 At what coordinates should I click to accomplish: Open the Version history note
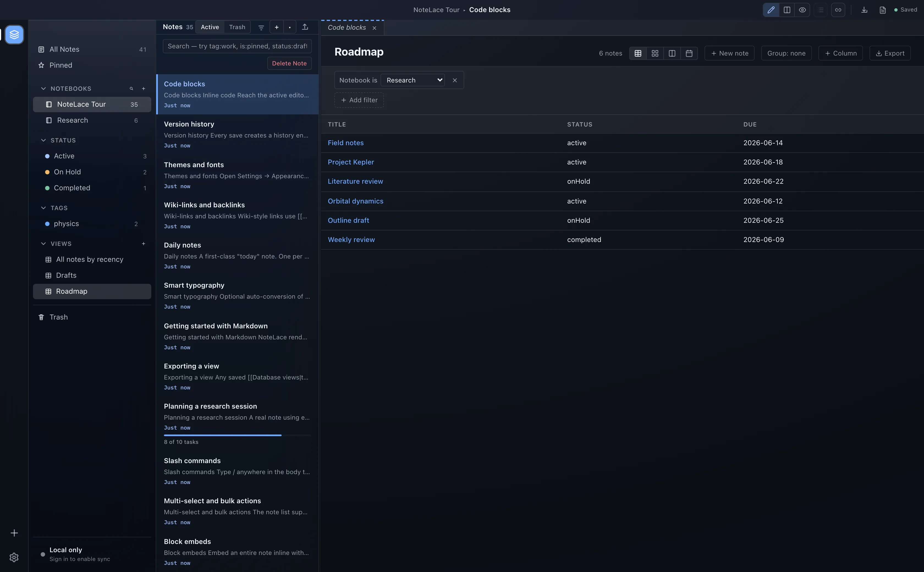coord(237,135)
